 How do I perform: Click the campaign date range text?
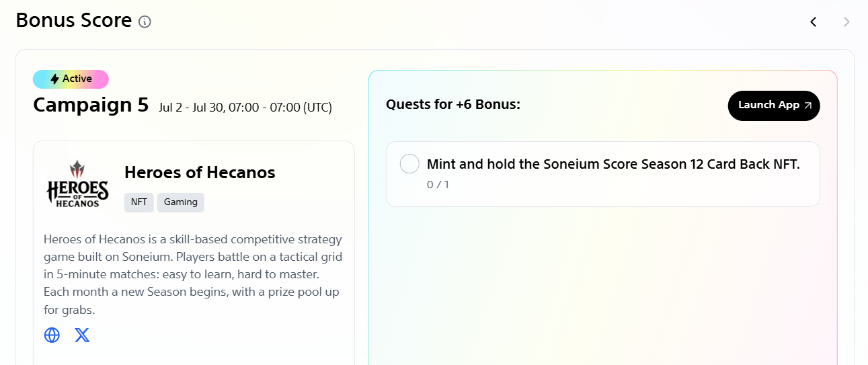tap(245, 108)
